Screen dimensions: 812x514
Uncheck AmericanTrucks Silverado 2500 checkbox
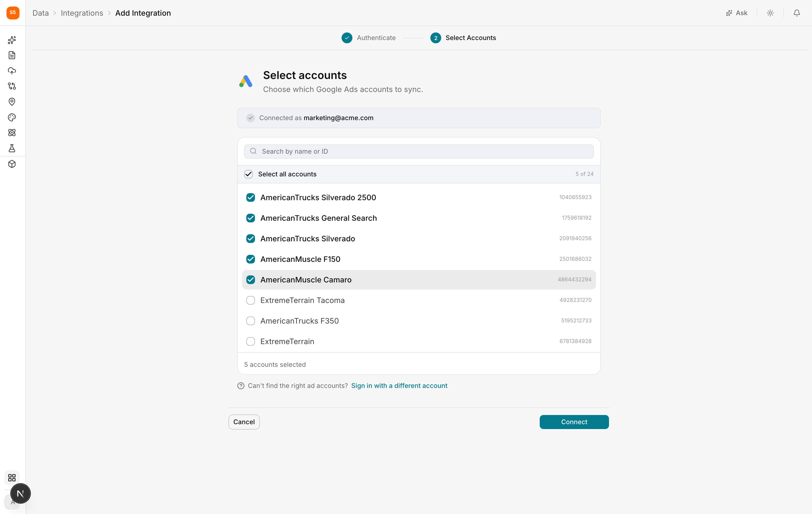251,197
